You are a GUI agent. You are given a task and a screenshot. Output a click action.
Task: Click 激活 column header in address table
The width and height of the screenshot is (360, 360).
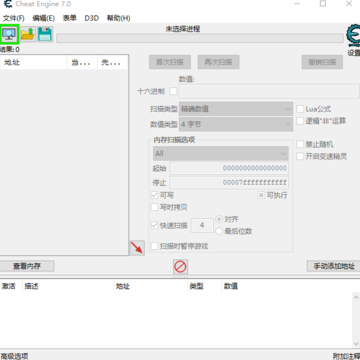pyautogui.click(x=11, y=286)
